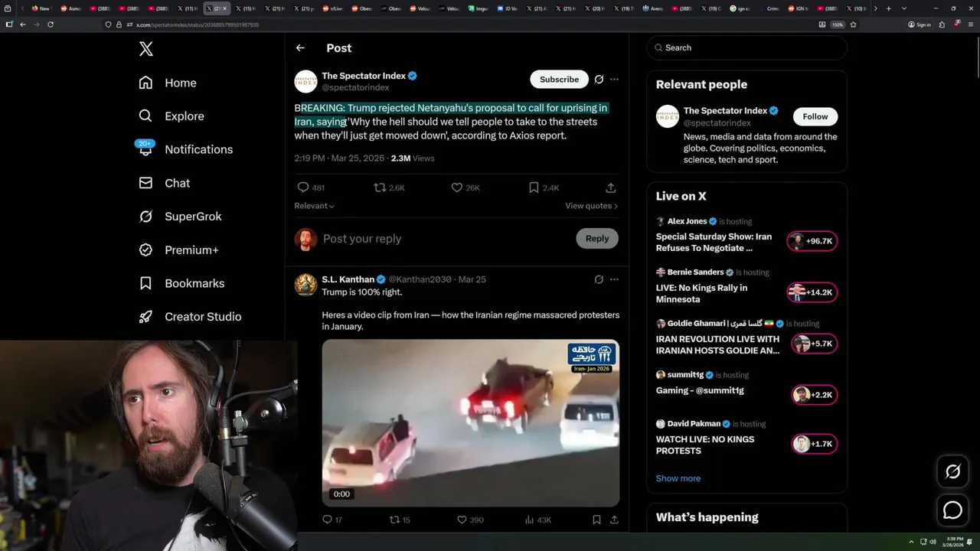Show hidden system tray icons
980x551 pixels.
[911, 542]
